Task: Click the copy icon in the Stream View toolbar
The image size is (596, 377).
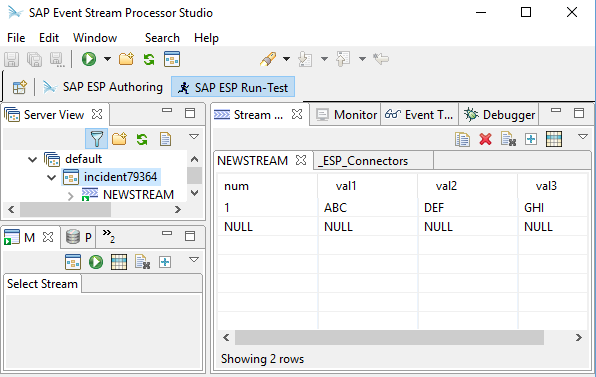Action: 462,139
